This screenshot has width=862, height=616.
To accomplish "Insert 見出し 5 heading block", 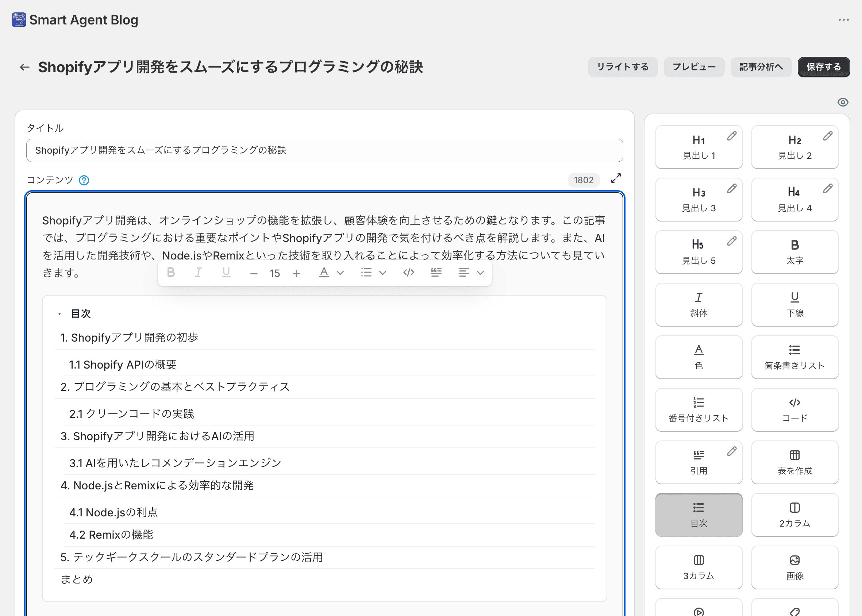I will click(699, 252).
